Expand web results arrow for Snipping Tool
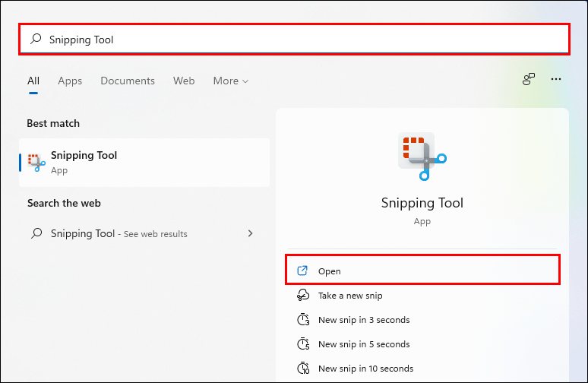 tap(250, 233)
